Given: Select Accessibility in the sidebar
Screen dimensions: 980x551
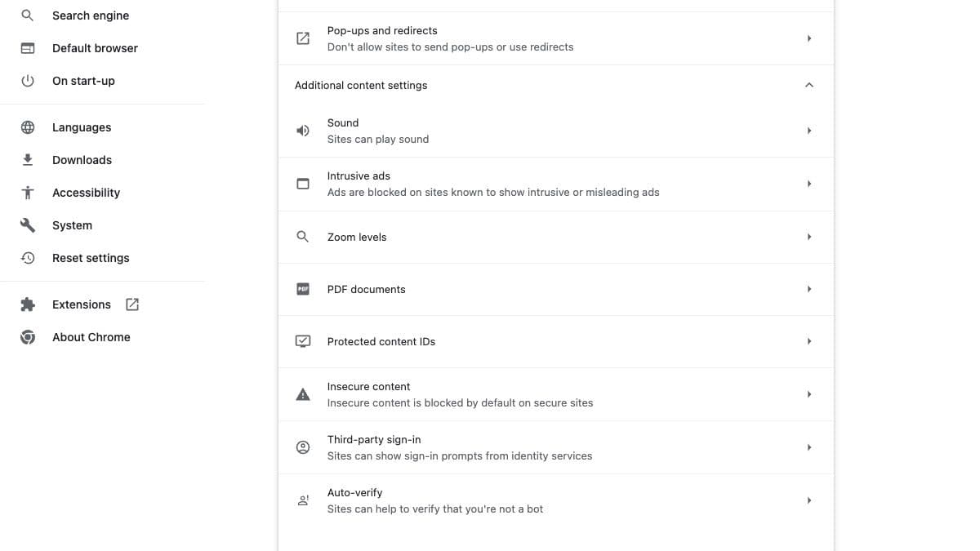Looking at the screenshot, I should pyautogui.click(x=86, y=193).
